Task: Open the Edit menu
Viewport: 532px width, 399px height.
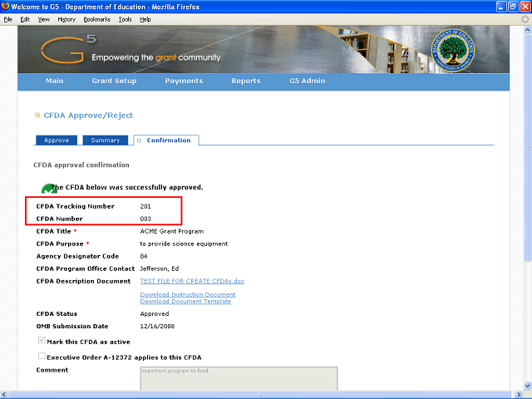Action: tap(25, 19)
